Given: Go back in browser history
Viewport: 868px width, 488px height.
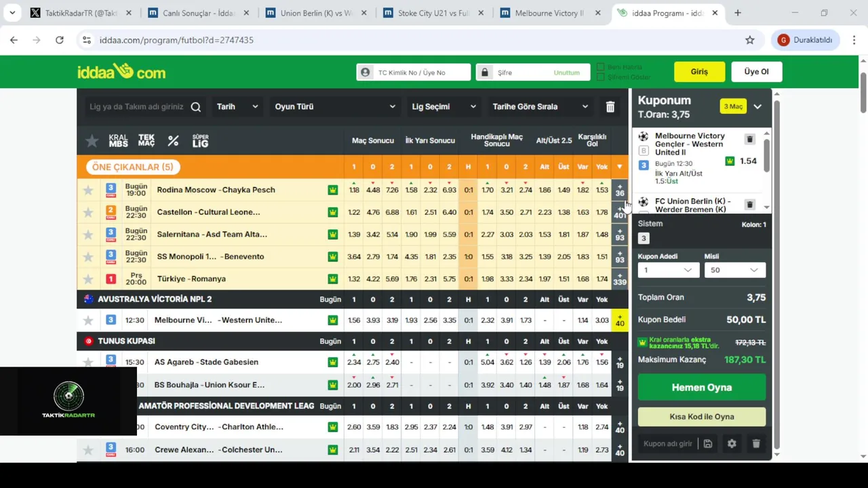Looking at the screenshot, I should tap(14, 40).
